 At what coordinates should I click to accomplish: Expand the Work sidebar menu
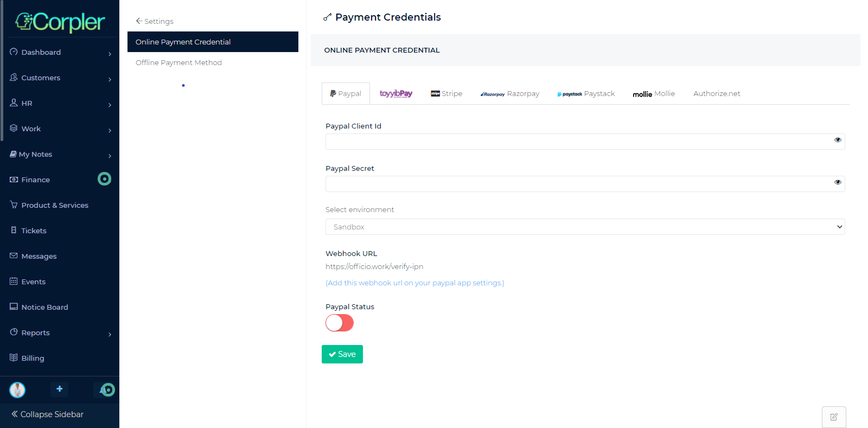(x=31, y=129)
